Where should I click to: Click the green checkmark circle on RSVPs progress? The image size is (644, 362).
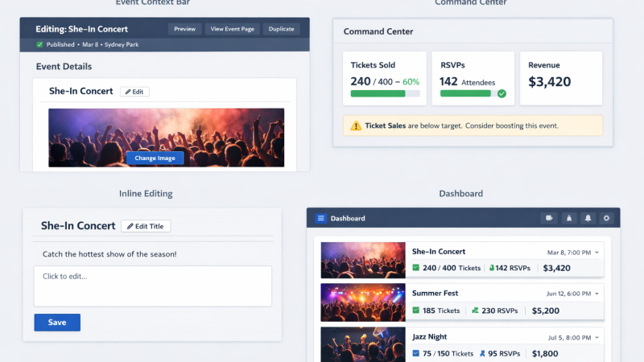(502, 93)
